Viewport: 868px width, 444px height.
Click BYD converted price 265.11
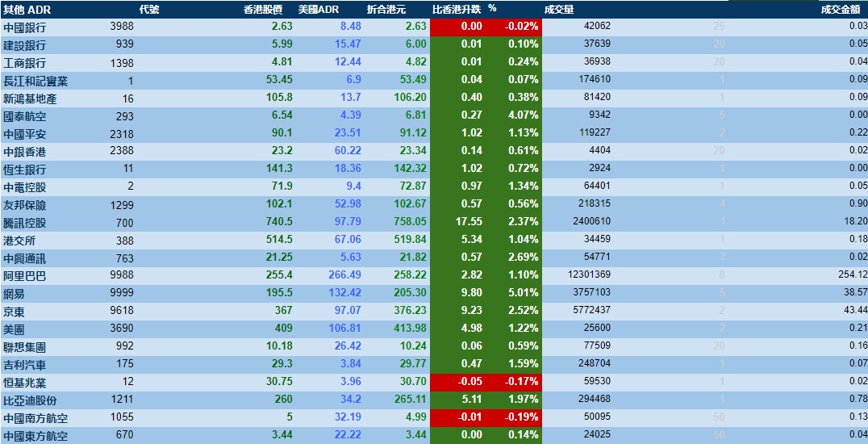point(410,399)
